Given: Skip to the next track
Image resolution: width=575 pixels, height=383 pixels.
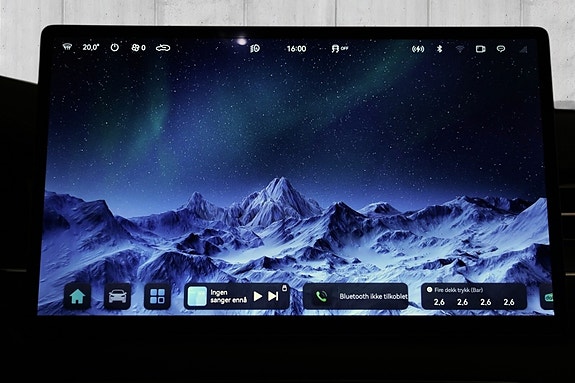Looking at the screenshot, I should point(273,296).
